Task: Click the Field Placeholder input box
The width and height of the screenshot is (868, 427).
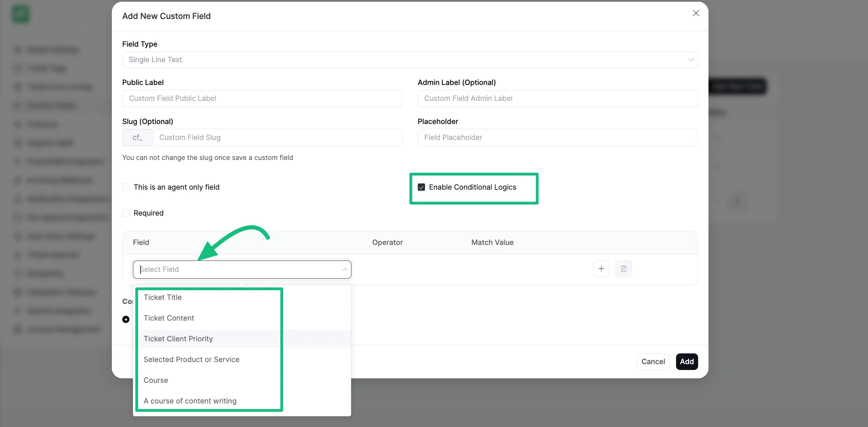Action: pyautogui.click(x=557, y=137)
